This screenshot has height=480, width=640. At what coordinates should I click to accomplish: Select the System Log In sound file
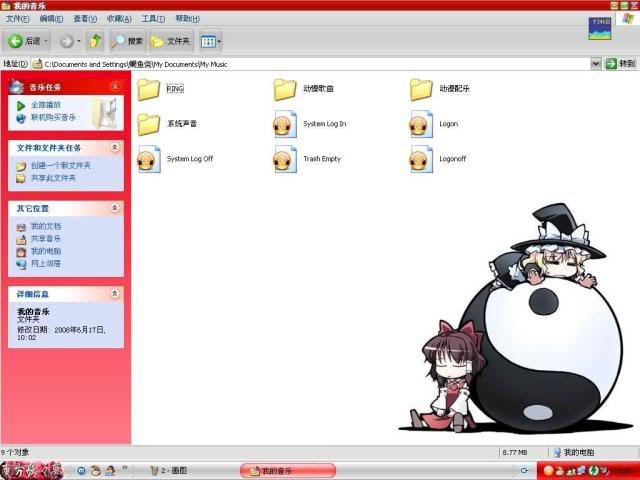point(285,124)
